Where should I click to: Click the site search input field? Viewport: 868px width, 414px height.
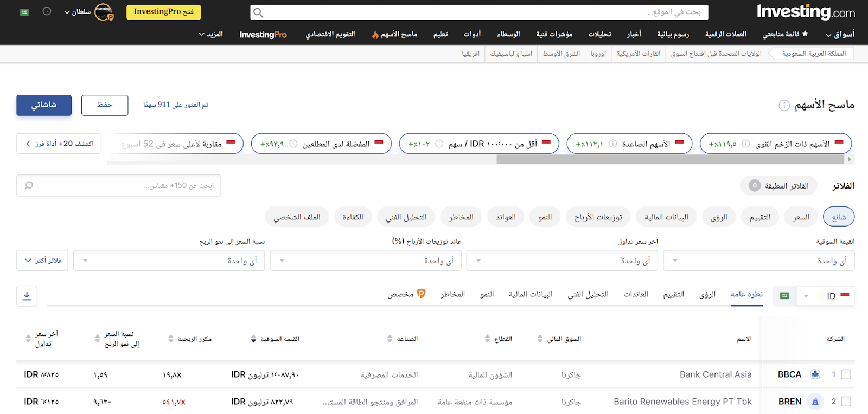[x=479, y=12]
